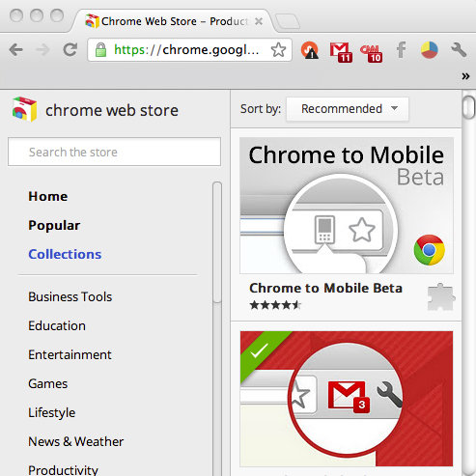Open the Gmail extension showing 11
Screen dimensions: 476x476
(341, 51)
